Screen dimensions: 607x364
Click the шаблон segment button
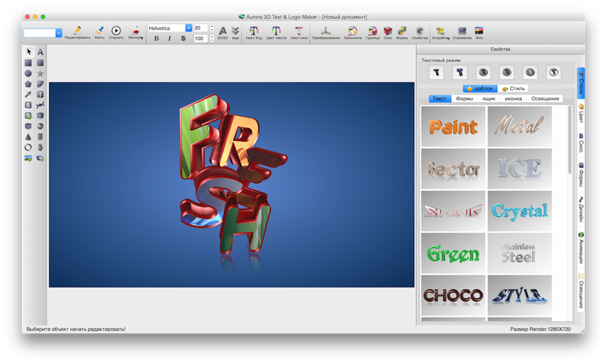click(480, 89)
